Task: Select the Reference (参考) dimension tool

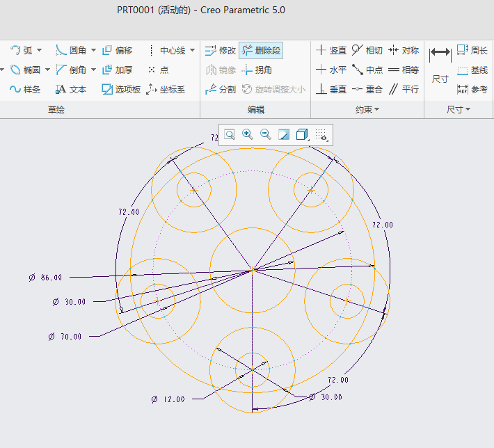Action: (x=472, y=90)
